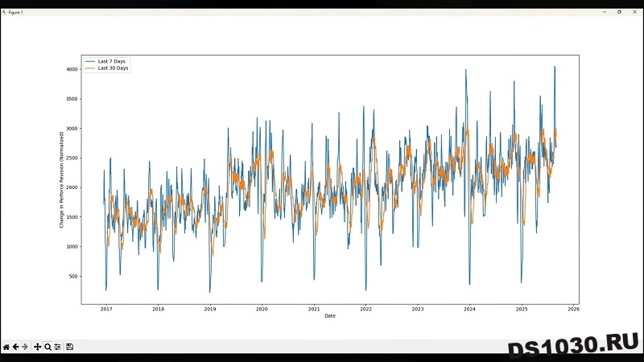Go back to the previous plot view
Screen dimensions: 644x362
coord(15,347)
